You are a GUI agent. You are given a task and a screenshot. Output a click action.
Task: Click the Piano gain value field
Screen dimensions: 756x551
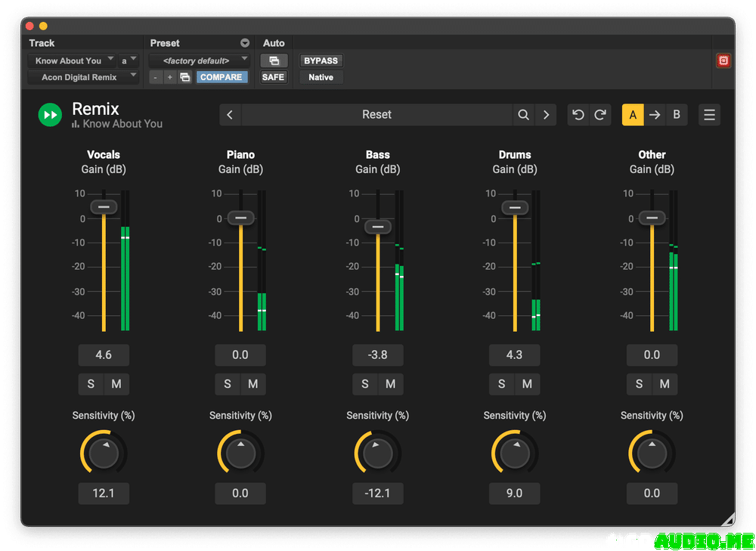click(240, 355)
